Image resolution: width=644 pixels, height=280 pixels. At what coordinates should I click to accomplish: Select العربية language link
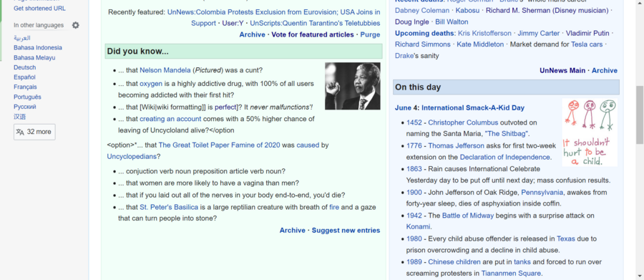[21, 38]
